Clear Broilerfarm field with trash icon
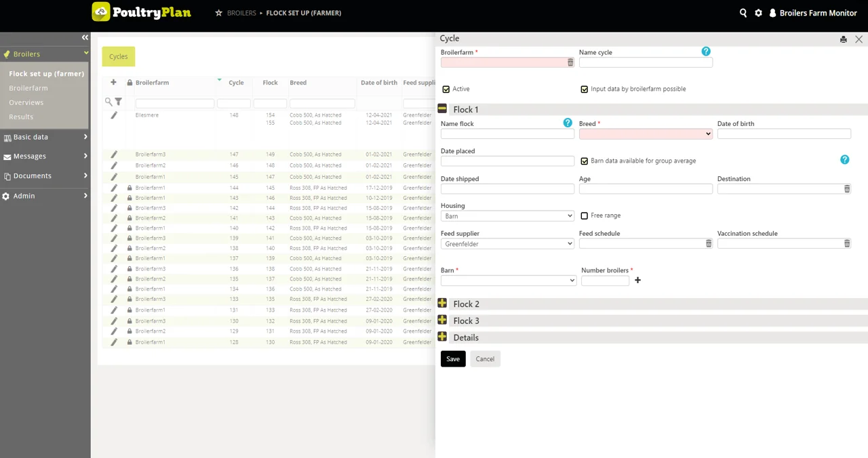The height and width of the screenshot is (458, 868). point(570,62)
